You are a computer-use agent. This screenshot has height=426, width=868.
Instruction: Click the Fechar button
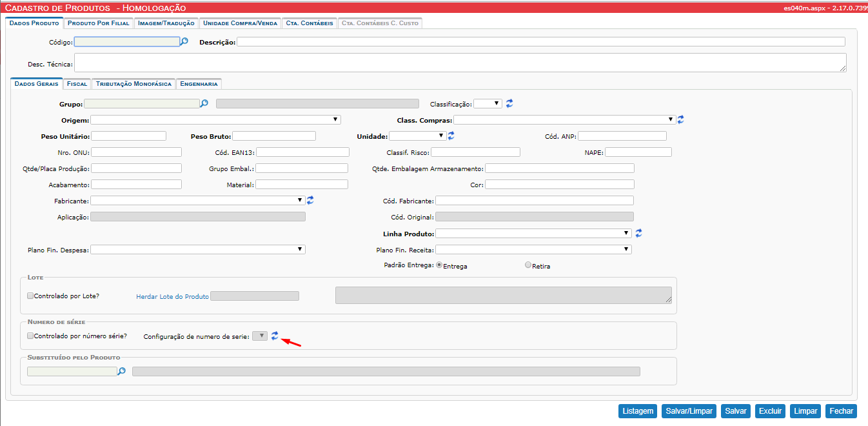841,411
